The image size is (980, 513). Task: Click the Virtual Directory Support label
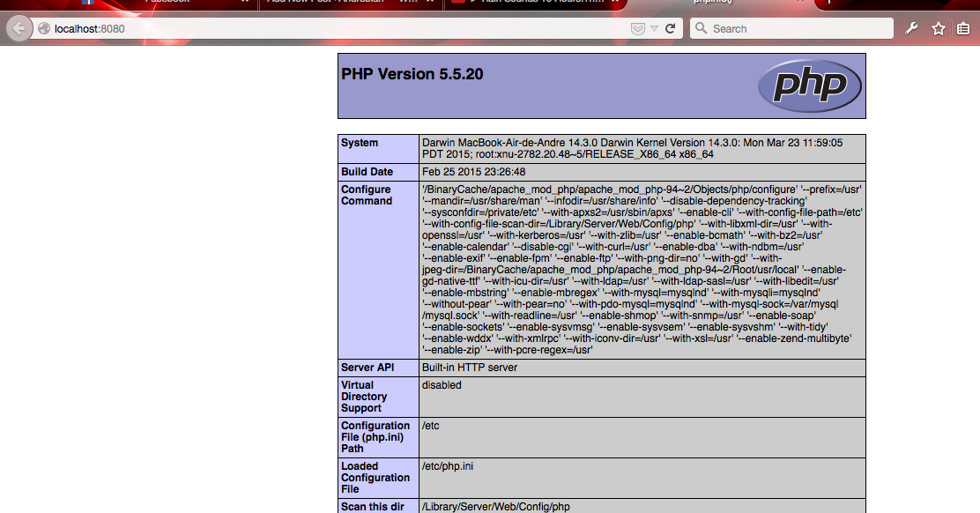pyautogui.click(x=364, y=397)
